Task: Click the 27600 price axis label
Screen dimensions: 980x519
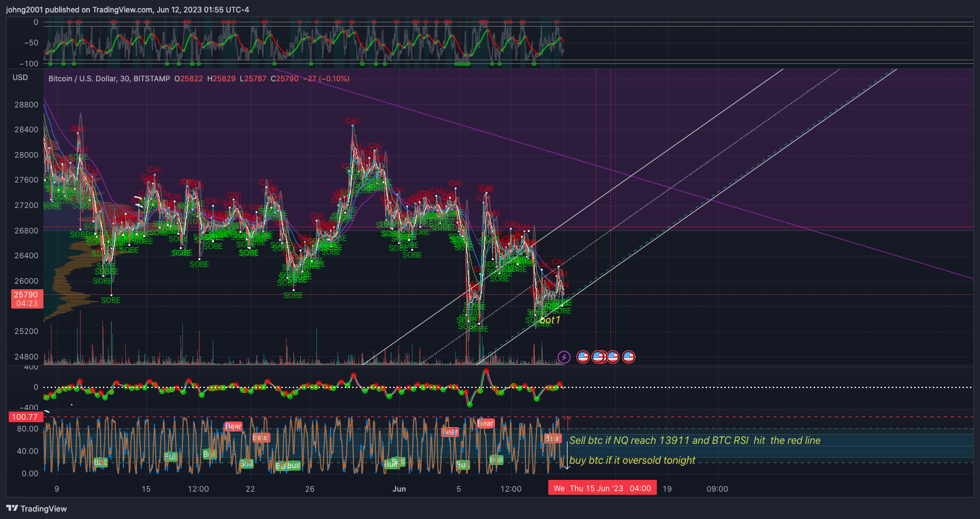Action: 26,180
